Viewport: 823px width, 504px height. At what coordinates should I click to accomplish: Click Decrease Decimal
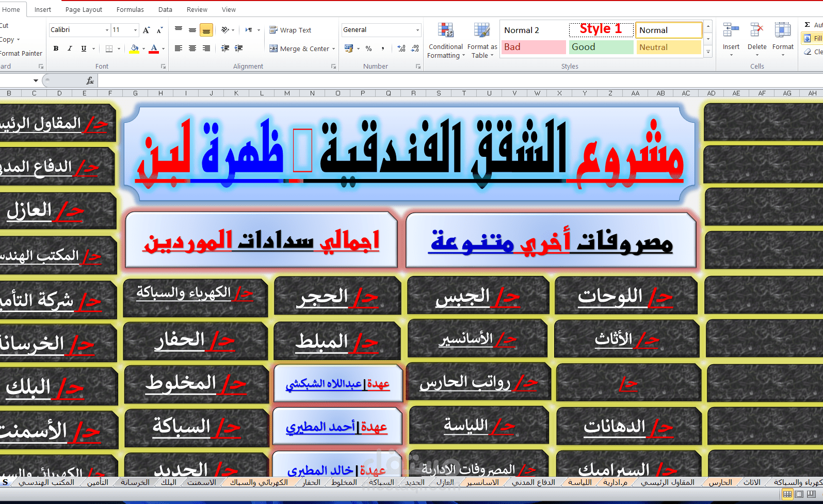(415, 48)
